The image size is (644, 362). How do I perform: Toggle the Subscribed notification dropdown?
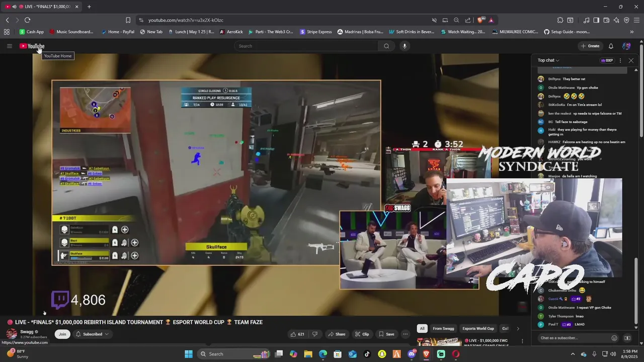click(x=92, y=334)
